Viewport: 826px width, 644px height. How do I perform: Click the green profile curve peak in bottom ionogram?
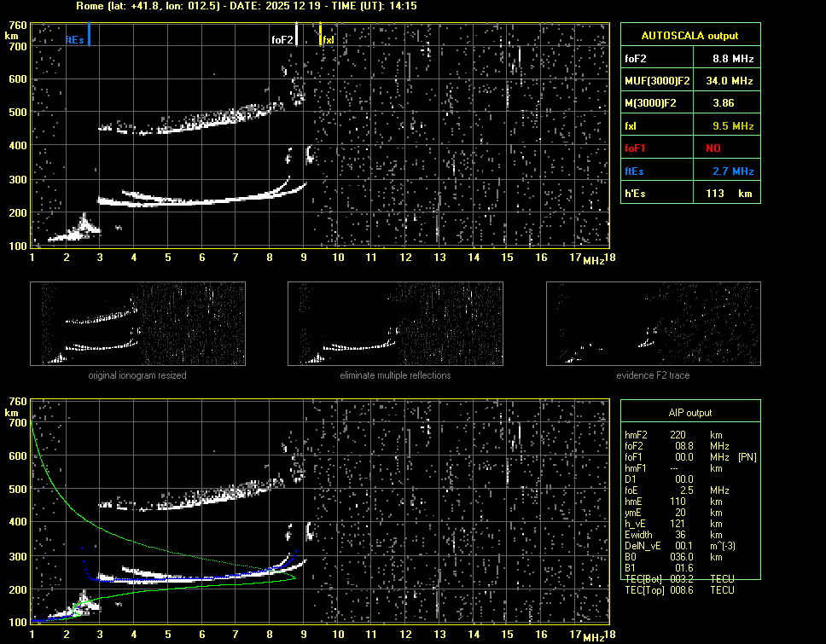(294, 577)
